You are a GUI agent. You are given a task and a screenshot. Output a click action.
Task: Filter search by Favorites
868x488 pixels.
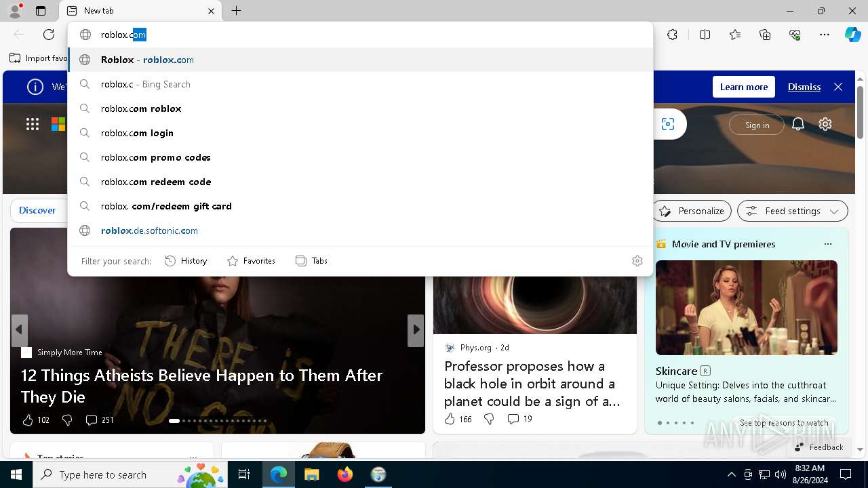[x=251, y=261]
